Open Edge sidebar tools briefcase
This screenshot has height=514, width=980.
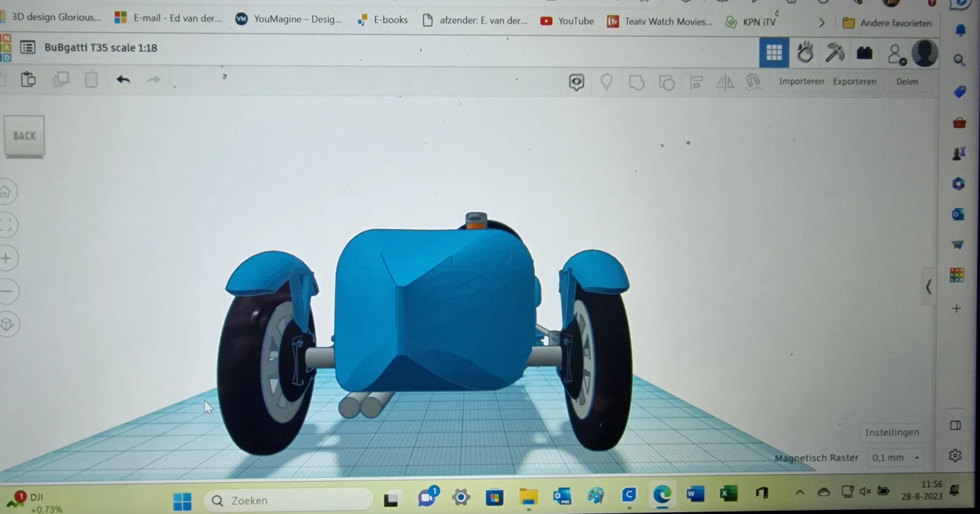point(959,123)
